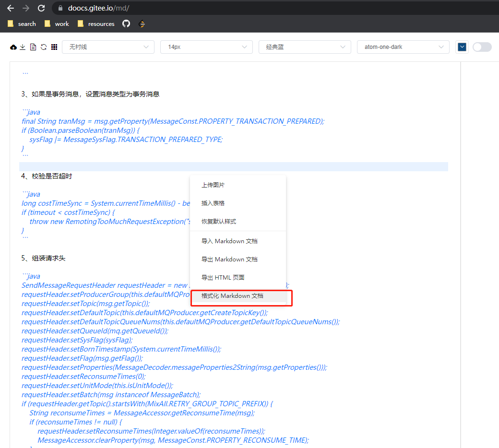Image resolution: width=499 pixels, height=448 pixels.
Task: Click the sysFlag |= MessageSysFlag line
Action: pyautogui.click(x=126, y=140)
